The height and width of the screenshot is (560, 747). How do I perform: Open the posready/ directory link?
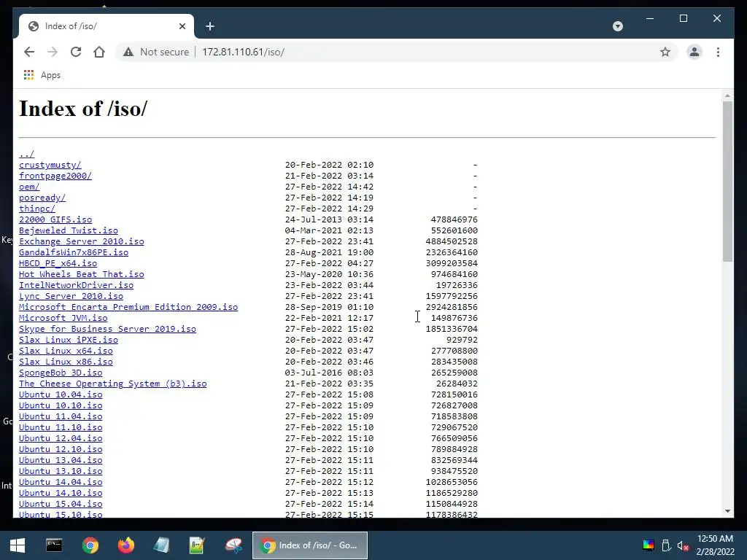pyautogui.click(x=42, y=198)
